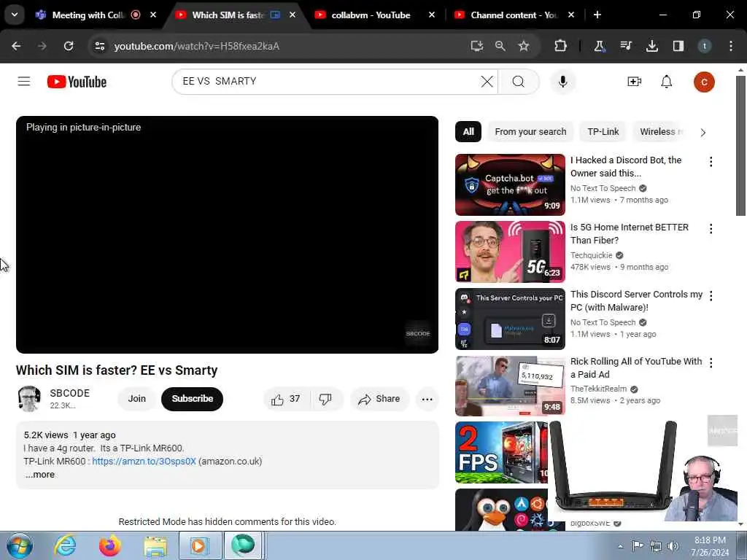Open options for Discord Bot video
The height and width of the screenshot is (560, 747).
(x=711, y=162)
